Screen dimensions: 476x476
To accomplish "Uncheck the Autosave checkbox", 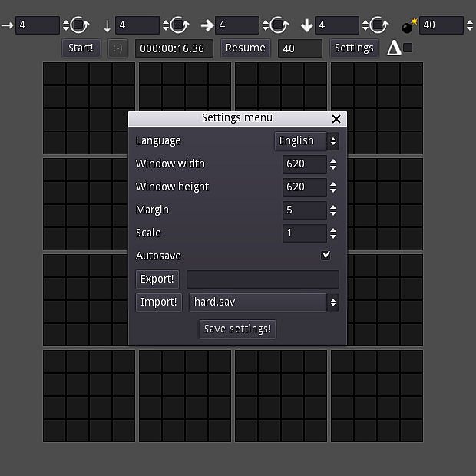I will (326, 256).
